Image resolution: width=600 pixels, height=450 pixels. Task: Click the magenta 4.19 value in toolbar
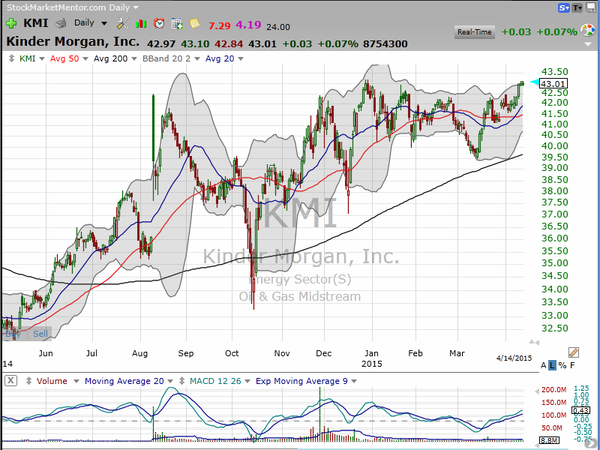(248, 25)
